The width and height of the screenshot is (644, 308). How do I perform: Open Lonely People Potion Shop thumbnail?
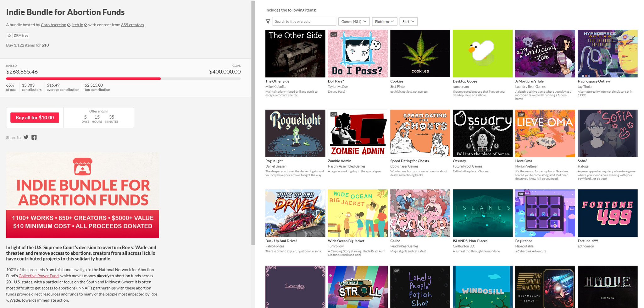[420, 287]
